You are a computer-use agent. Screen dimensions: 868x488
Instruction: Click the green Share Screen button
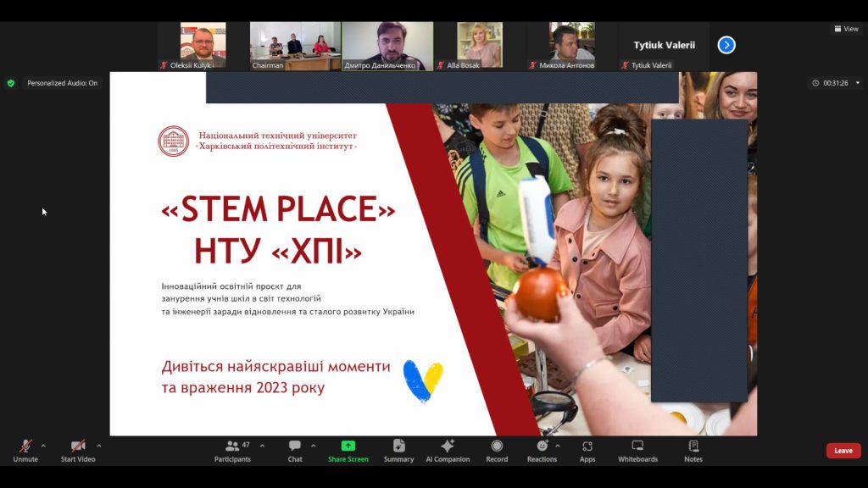(x=348, y=451)
